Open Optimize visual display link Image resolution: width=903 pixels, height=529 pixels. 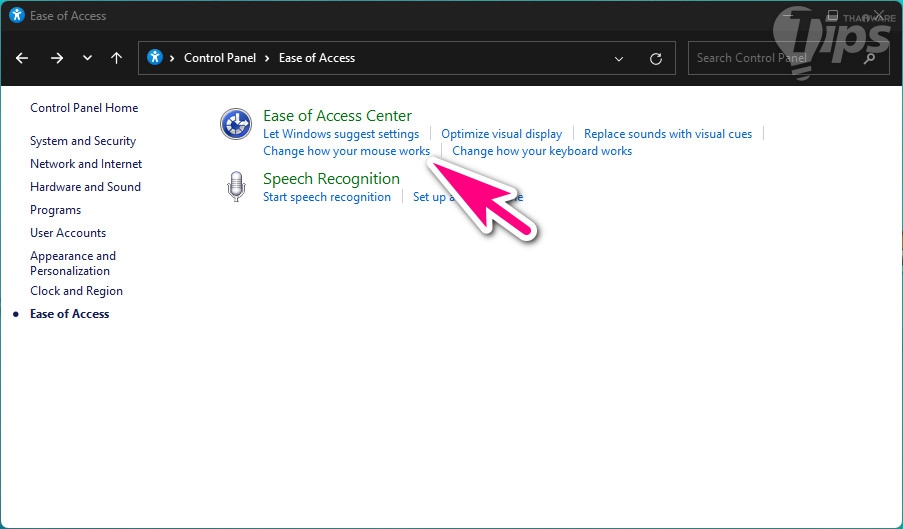point(501,133)
